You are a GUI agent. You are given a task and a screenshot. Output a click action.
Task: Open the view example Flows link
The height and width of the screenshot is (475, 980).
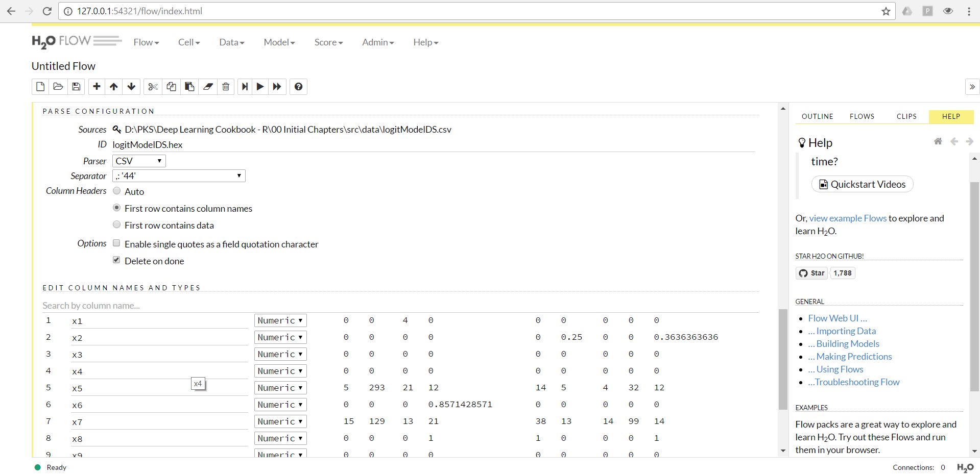(x=848, y=218)
